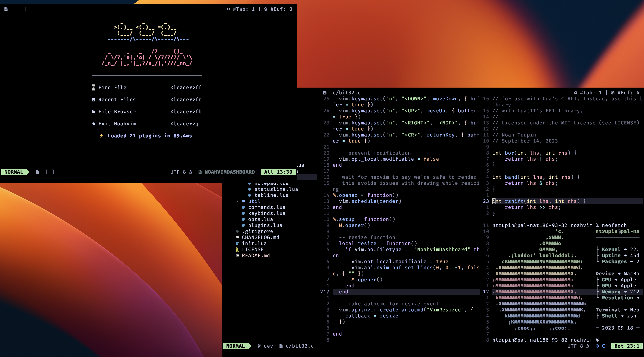Click the Exit Noahvim arrow icon
The image size is (644, 357).
(x=93, y=124)
